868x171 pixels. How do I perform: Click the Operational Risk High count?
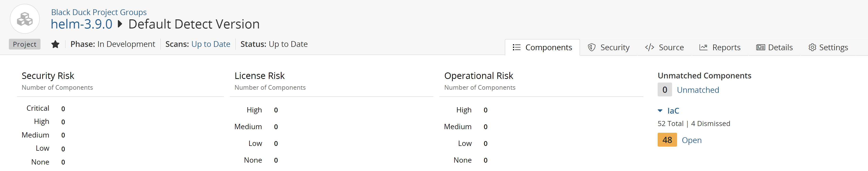pyautogui.click(x=486, y=110)
